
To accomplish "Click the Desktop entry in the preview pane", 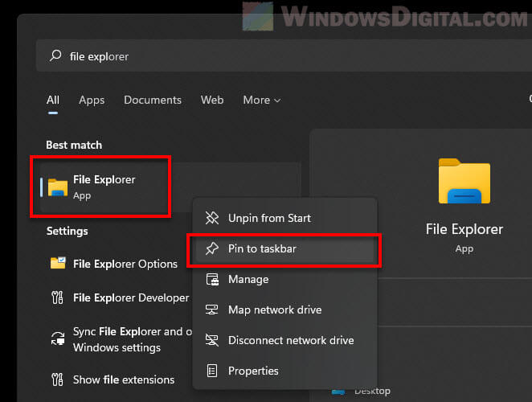I will pyautogui.click(x=362, y=391).
